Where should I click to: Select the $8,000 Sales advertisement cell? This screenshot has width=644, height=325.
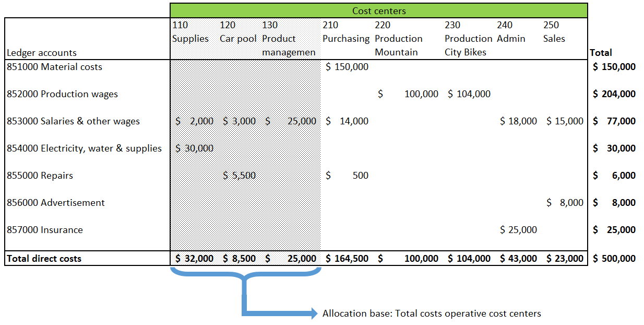coord(565,203)
